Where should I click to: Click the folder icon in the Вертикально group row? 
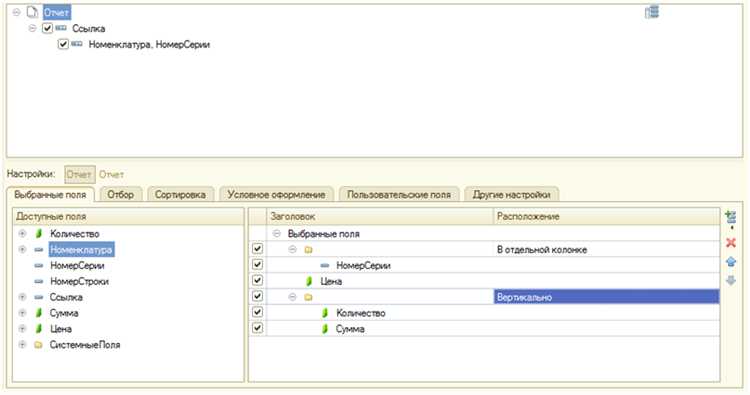[308, 297]
